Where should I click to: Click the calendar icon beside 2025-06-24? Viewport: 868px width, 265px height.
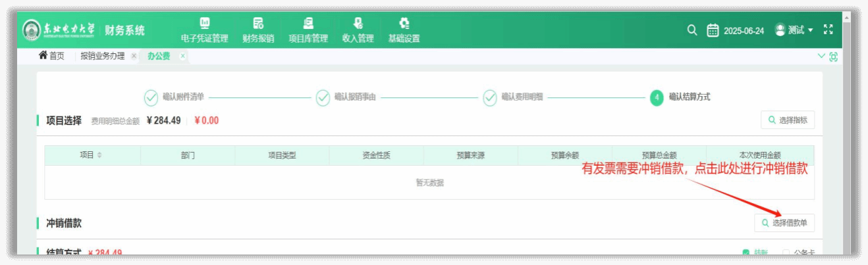pos(713,30)
